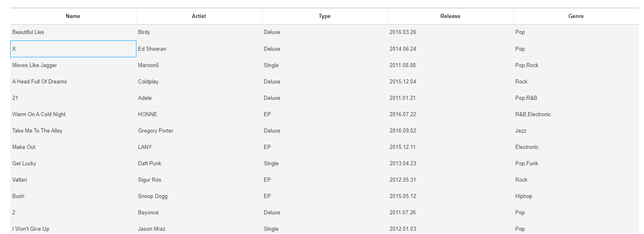This screenshot has width=644, height=234.
Task: Click the Beyoncé artist cell
Action: (199, 212)
